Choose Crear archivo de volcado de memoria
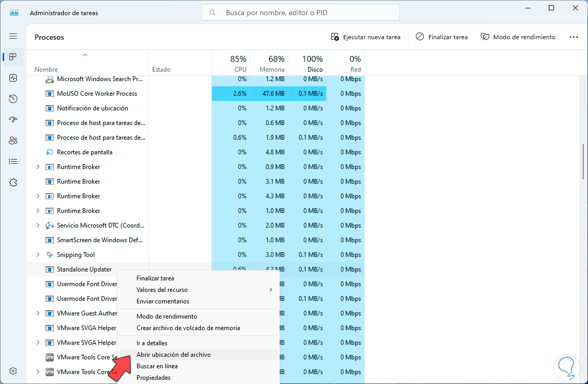Screen dimensions: 588x384 (198, 327)
